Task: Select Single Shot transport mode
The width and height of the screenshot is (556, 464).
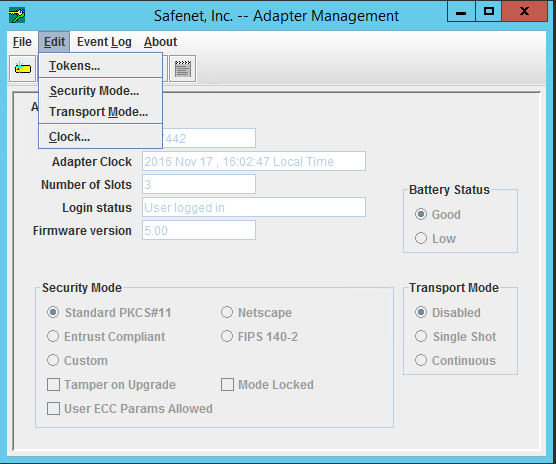Action: pos(455,336)
